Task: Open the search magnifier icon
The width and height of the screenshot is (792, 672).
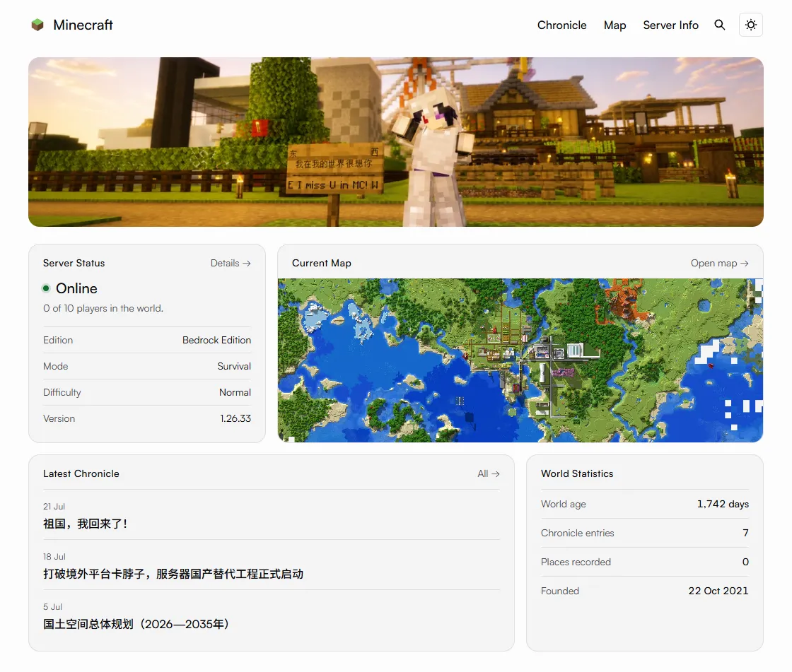Action: (x=720, y=25)
